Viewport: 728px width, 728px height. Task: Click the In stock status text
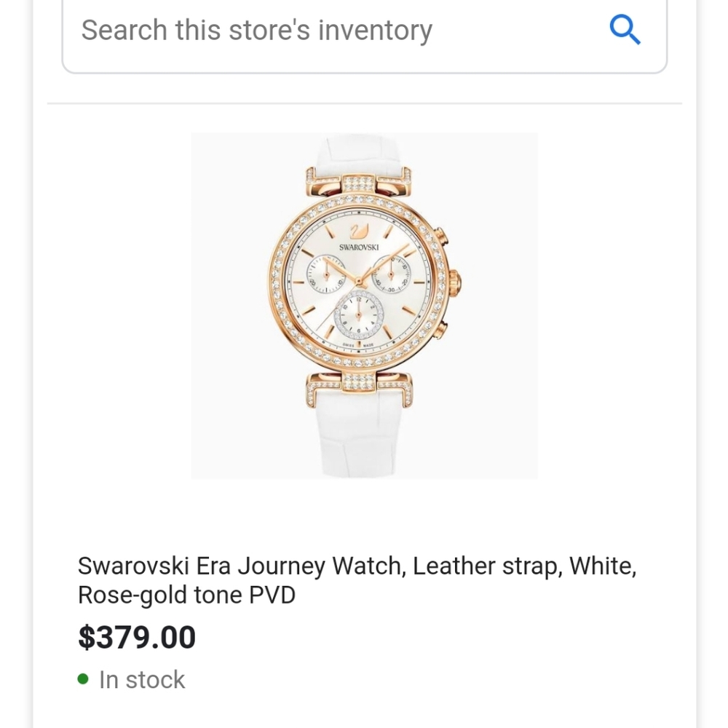click(142, 679)
